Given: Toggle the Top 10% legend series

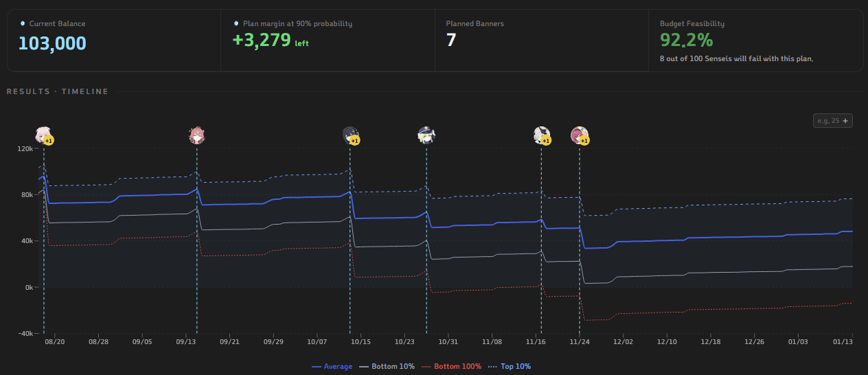Looking at the screenshot, I should point(510,367).
